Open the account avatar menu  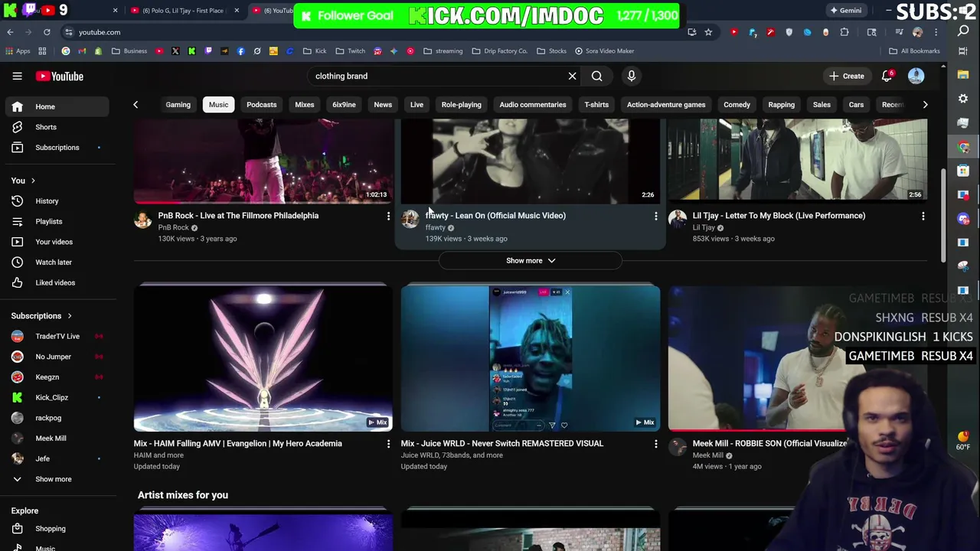(916, 76)
